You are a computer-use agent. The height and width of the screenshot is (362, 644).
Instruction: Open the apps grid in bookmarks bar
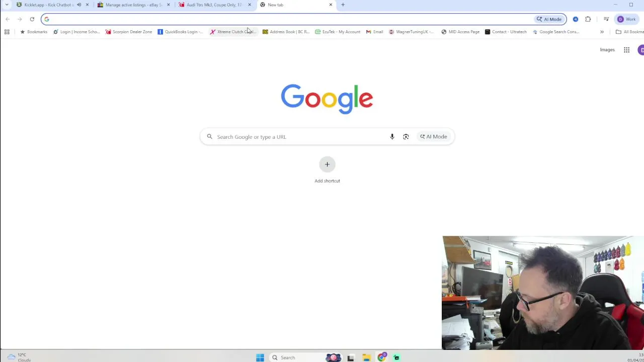[x=7, y=32]
